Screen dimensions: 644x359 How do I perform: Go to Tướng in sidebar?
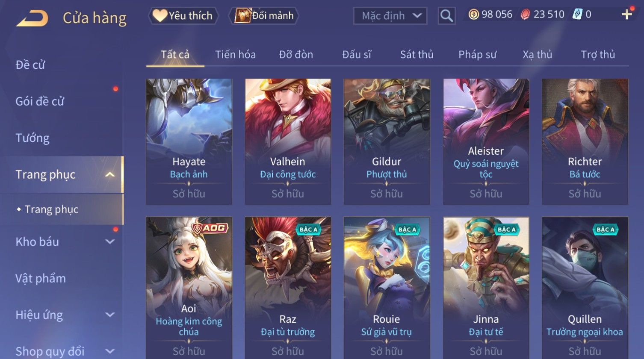pyautogui.click(x=32, y=138)
